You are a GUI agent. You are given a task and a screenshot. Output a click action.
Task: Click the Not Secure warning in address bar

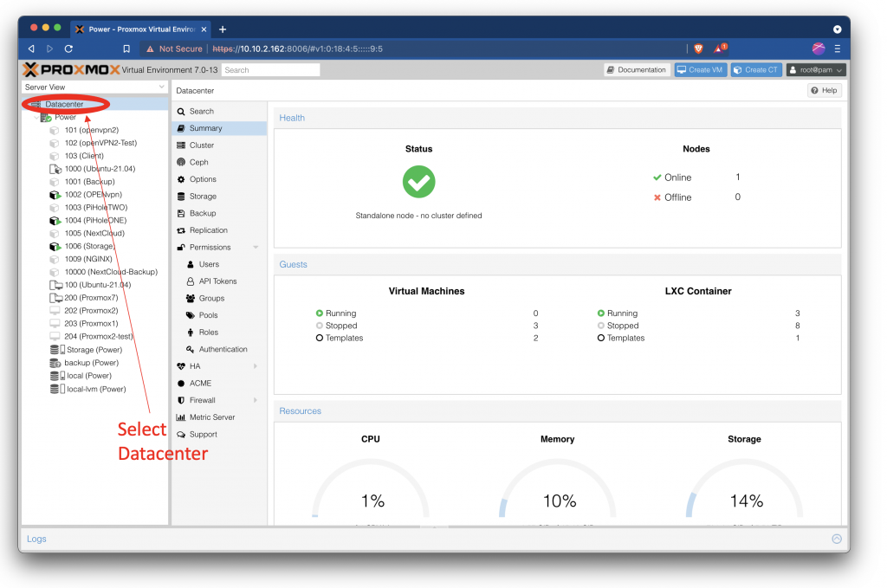pyautogui.click(x=174, y=48)
